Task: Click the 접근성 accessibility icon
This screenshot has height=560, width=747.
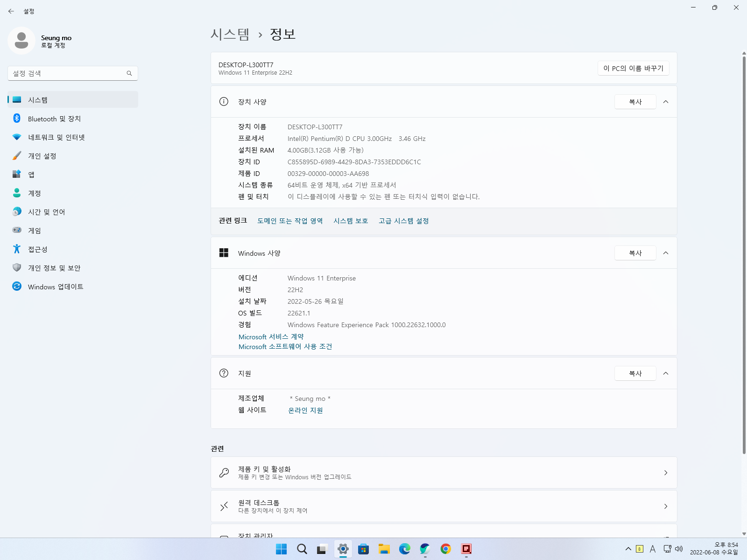Action: pos(17,249)
